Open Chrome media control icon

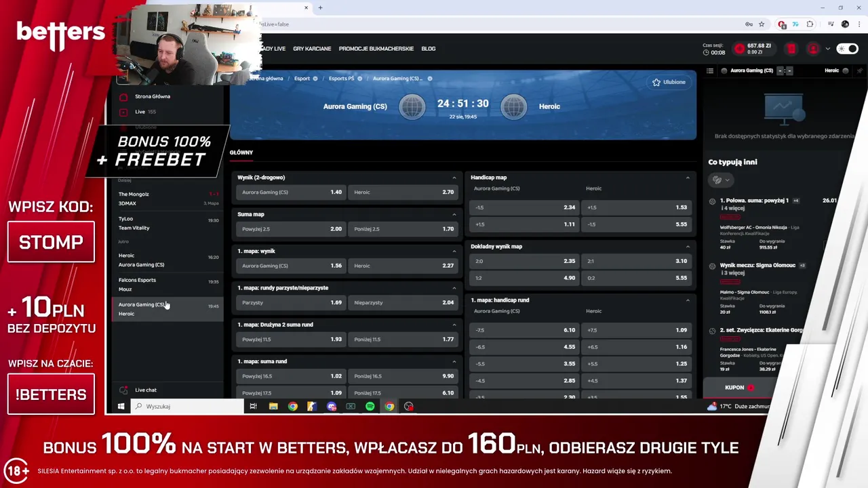point(831,24)
